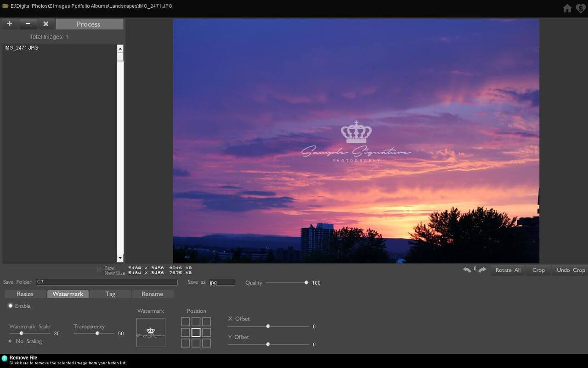
Task: Click the 'Total Images: 1' text
Action: [49, 37]
